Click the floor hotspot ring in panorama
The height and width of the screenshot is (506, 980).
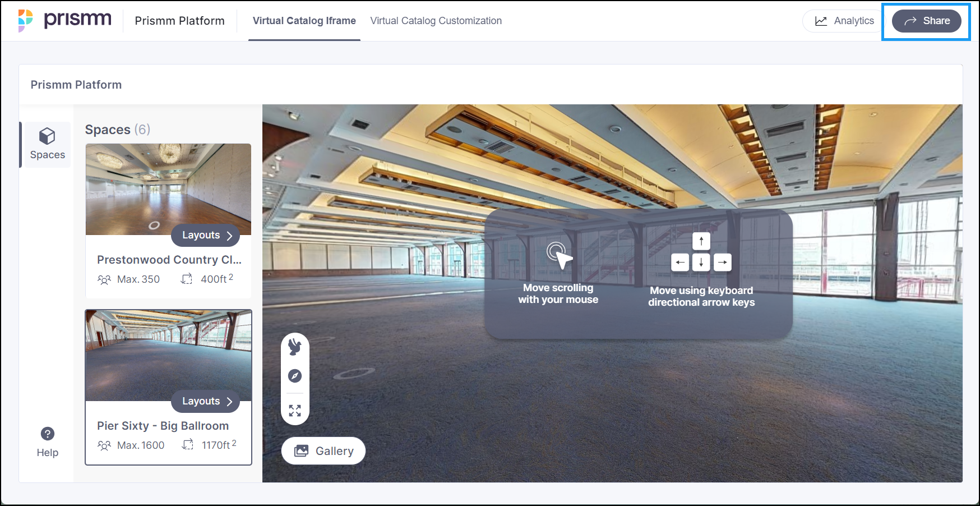click(354, 373)
